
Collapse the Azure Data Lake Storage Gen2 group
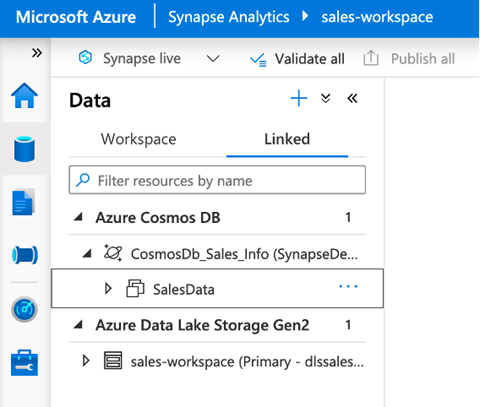79,325
